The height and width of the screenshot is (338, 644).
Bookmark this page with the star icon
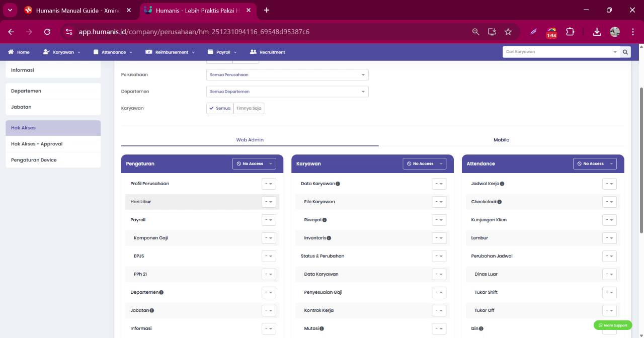508,32
